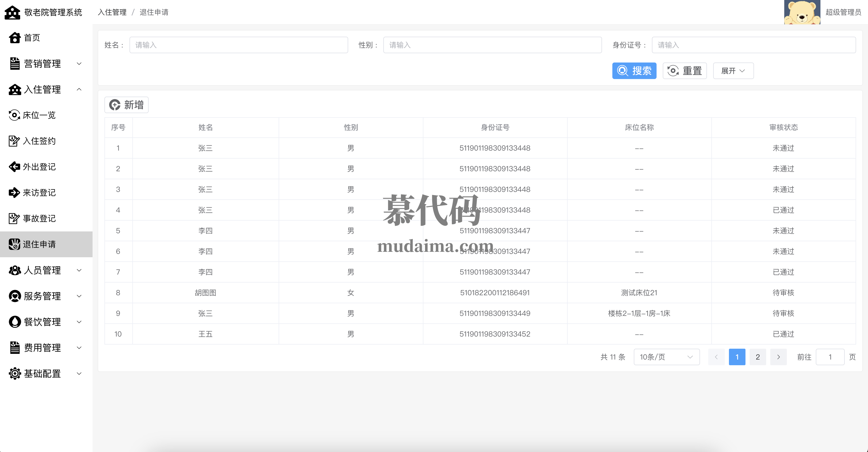The width and height of the screenshot is (868, 452).
Task: Expand more filters with 展开
Action: (x=733, y=71)
